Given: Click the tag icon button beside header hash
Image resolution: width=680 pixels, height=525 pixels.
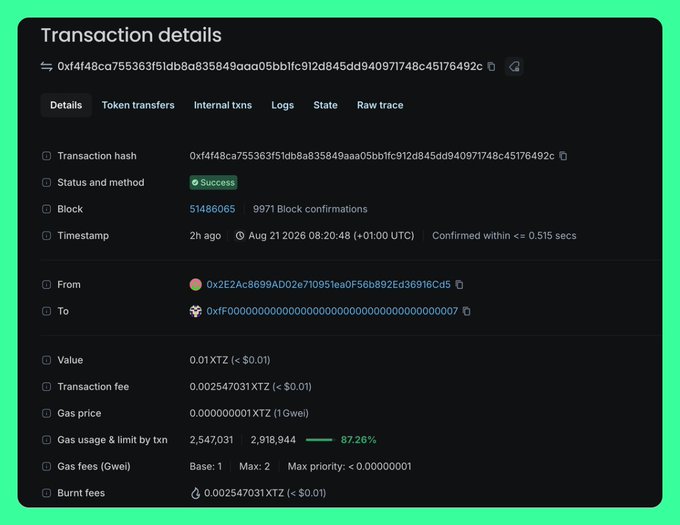Looking at the screenshot, I should [x=514, y=67].
